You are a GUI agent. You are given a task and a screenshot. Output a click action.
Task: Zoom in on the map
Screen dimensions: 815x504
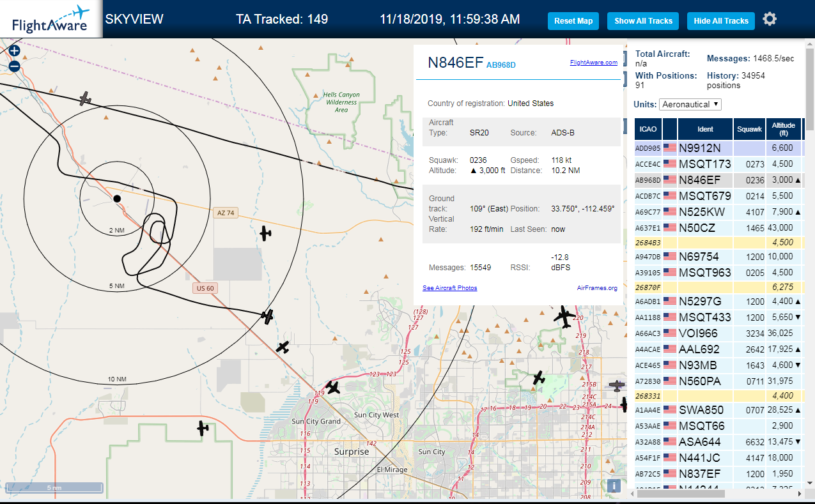pyautogui.click(x=14, y=50)
